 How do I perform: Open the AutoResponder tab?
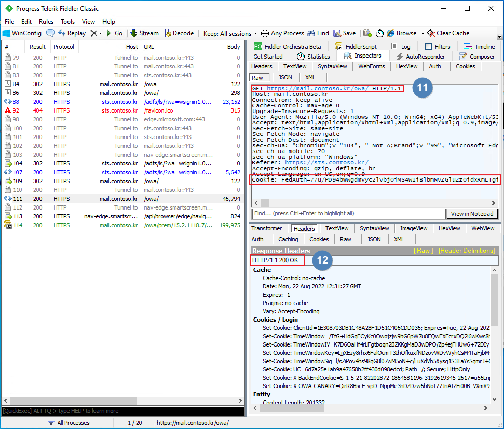pos(420,57)
